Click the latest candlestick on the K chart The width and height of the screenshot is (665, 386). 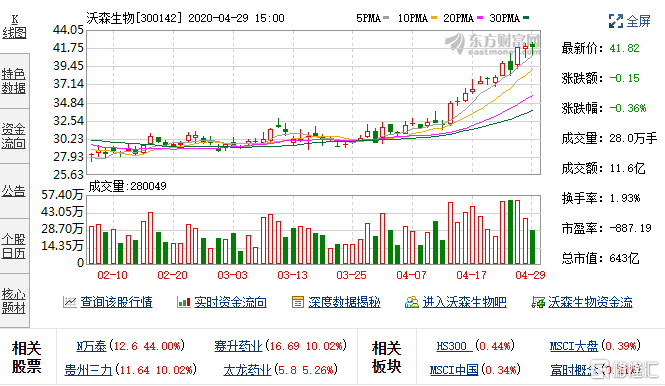point(533,48)
